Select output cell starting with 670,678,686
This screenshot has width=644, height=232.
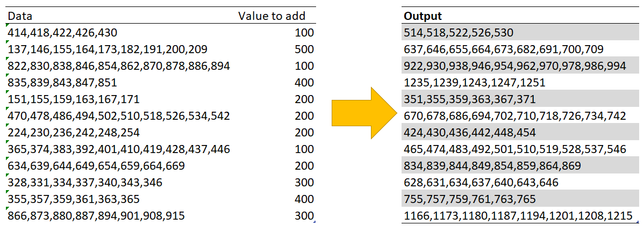[514, 116]
